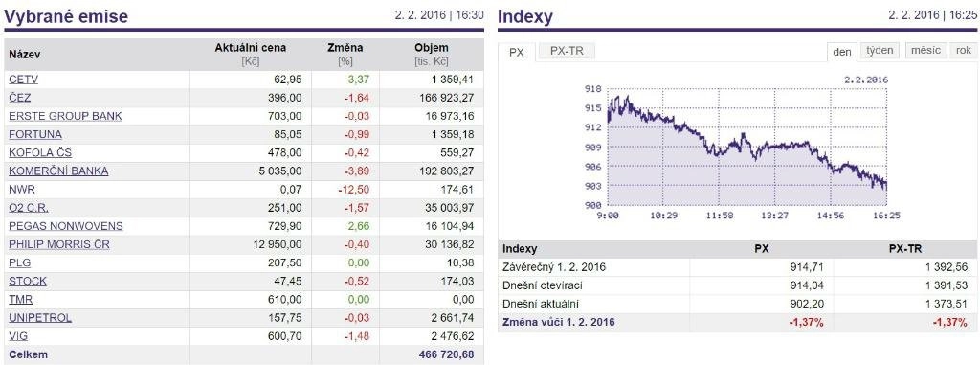Screen dimensions: 980x365
Task: Open the CETV stock link
Action: [24, 80]
